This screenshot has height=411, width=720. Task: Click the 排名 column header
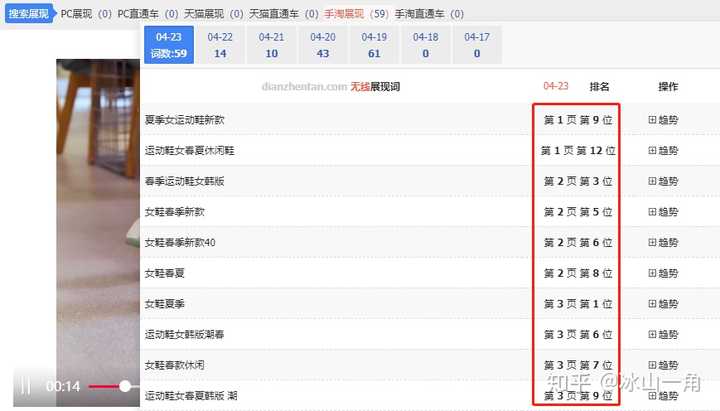pos(599,86)
